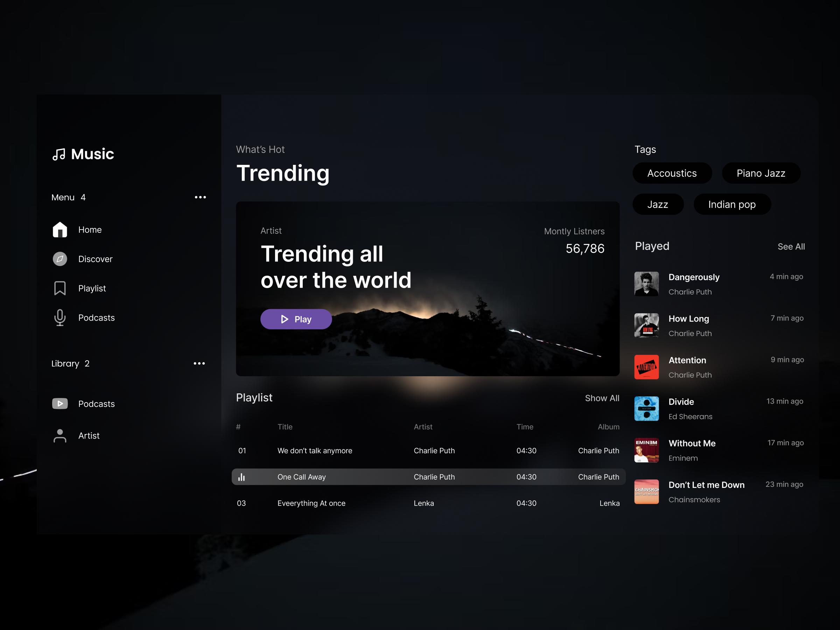Click the now-playing equalizer bars icon

pyautogui.click(x=241, y=477)
